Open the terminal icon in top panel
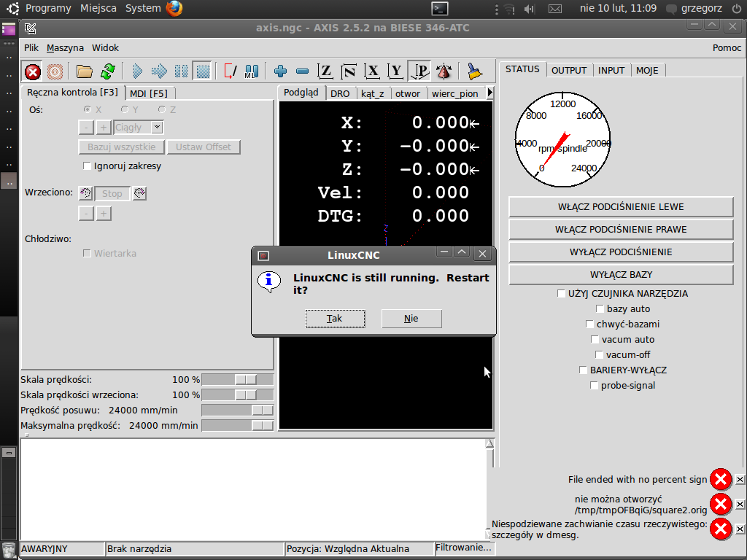747x560 pixels. (x=439, y=9)
